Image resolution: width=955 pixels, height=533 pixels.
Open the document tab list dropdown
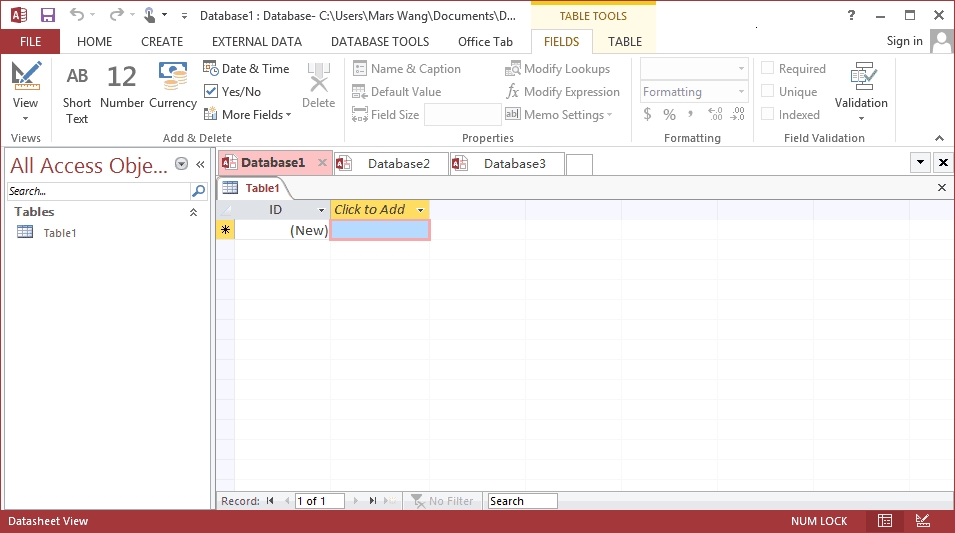(x=920, y=163)
